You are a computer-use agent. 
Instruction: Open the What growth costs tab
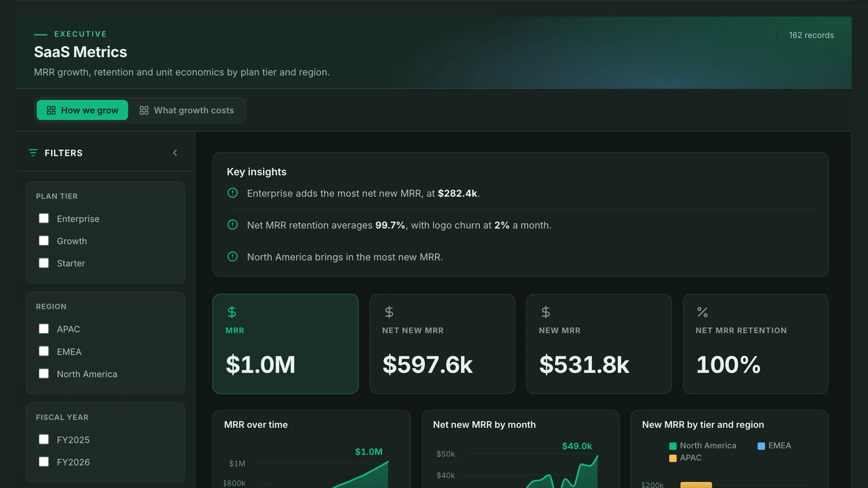[186, 110]
